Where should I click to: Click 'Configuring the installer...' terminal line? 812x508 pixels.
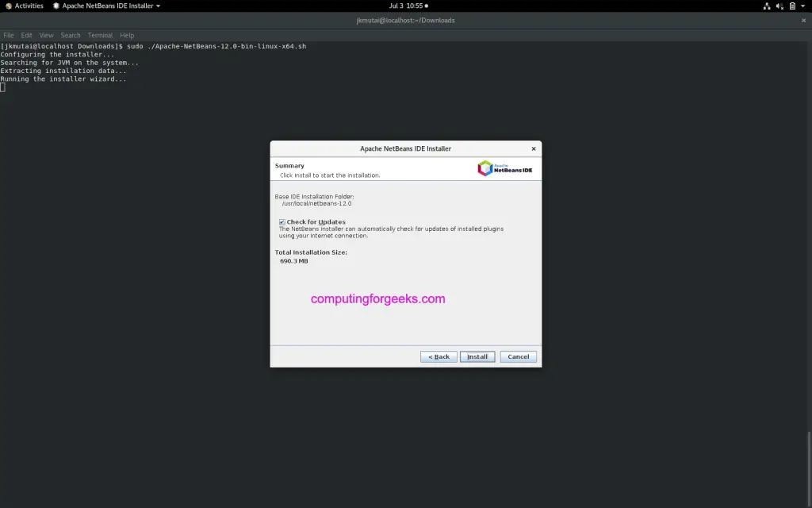click(x=57, y=55)
